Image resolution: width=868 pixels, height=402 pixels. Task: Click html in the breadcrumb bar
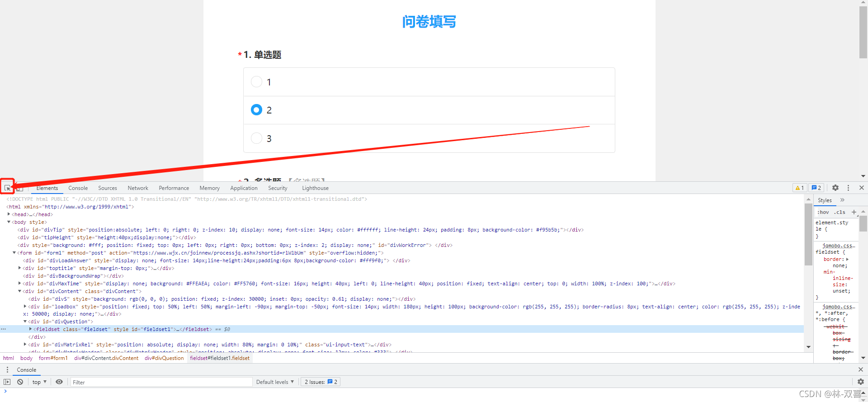tap(9, 358)
